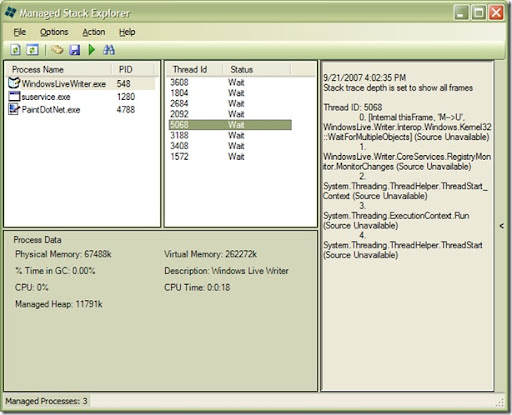This screenshot has width=512, height=415.
Task: Click the refresh all toolbar icon
Action: [x=33, y=50]
